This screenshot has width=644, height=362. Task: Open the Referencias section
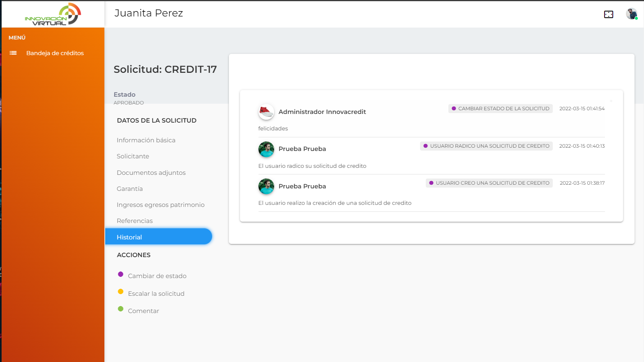click(x=134, y=221)
